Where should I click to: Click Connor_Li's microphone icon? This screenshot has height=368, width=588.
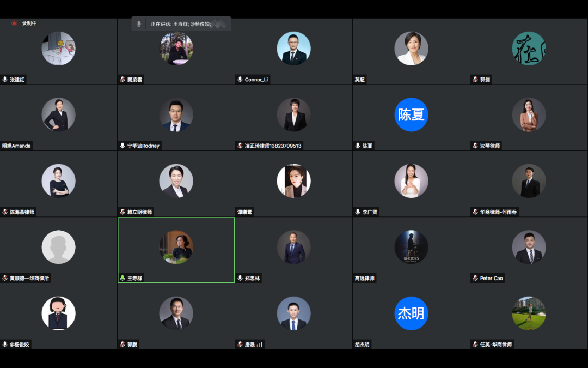point(240,80)
